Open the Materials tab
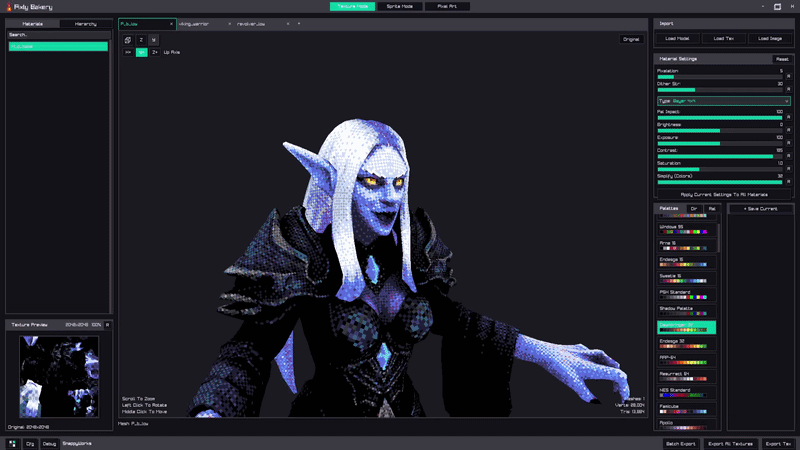Viewport: 800px width, 450px height. click(x=33, y=24)
